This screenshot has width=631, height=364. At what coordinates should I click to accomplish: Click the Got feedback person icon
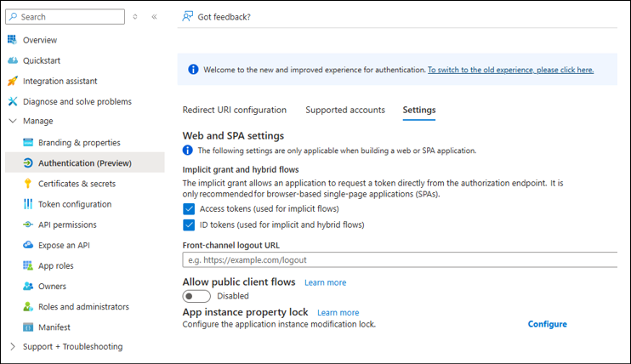[188, 16]
